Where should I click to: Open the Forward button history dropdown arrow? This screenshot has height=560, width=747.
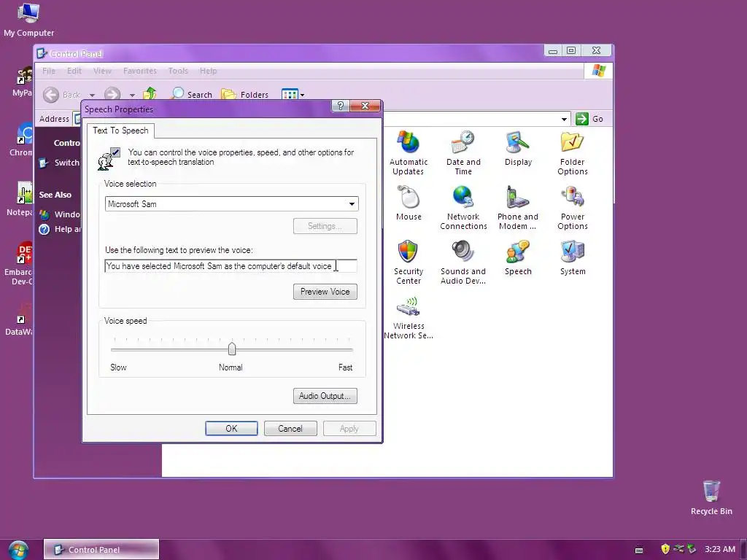[x=132, y=95]
